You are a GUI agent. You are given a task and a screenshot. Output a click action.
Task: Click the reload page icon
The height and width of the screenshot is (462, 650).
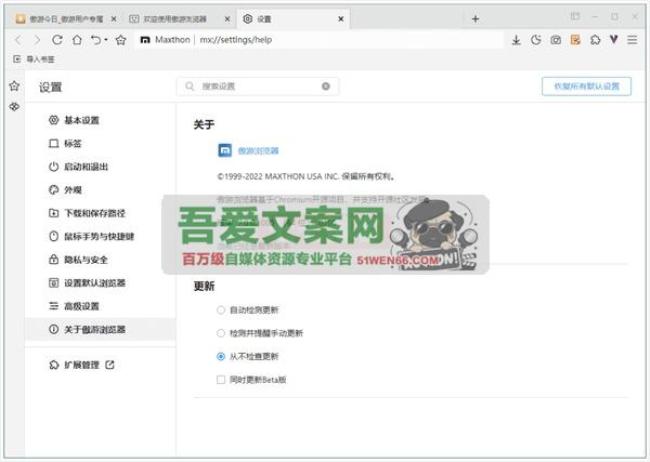[x=57, y=40]
